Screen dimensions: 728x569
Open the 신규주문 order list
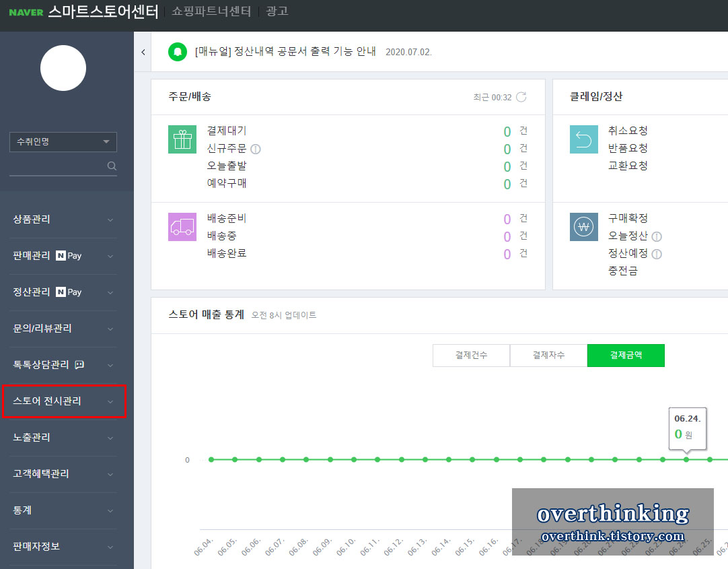(x=227, y=149)
